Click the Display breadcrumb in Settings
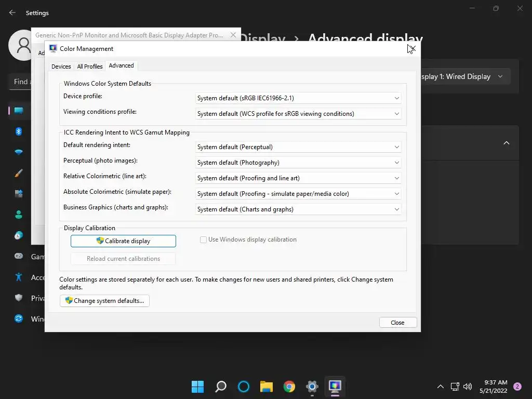This screenshot has height=399, width=532. coord(263,38)
